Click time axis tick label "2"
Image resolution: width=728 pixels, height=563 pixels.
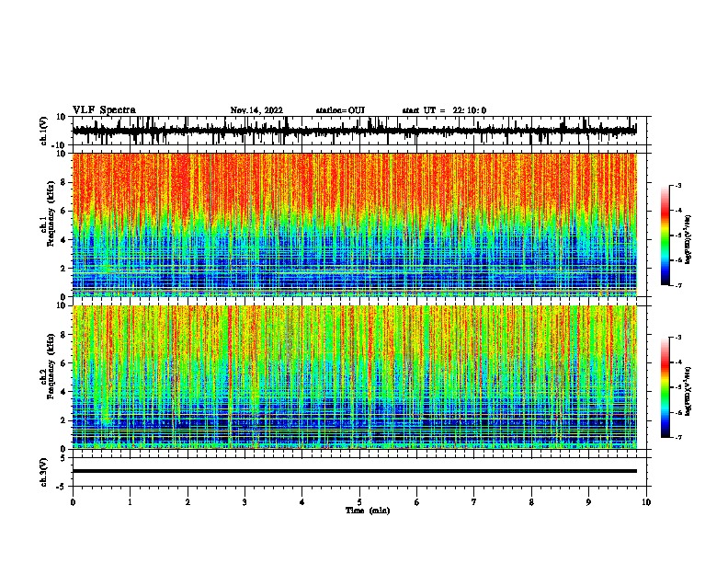tap(188, 502)
